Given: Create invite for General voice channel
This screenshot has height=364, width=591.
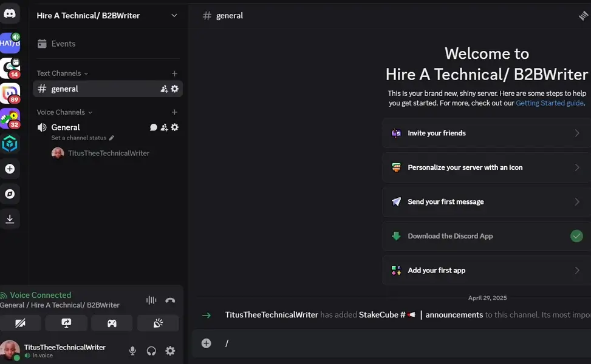Looking at the screenshot, I should pyautogui.click(x=164, y=127).
